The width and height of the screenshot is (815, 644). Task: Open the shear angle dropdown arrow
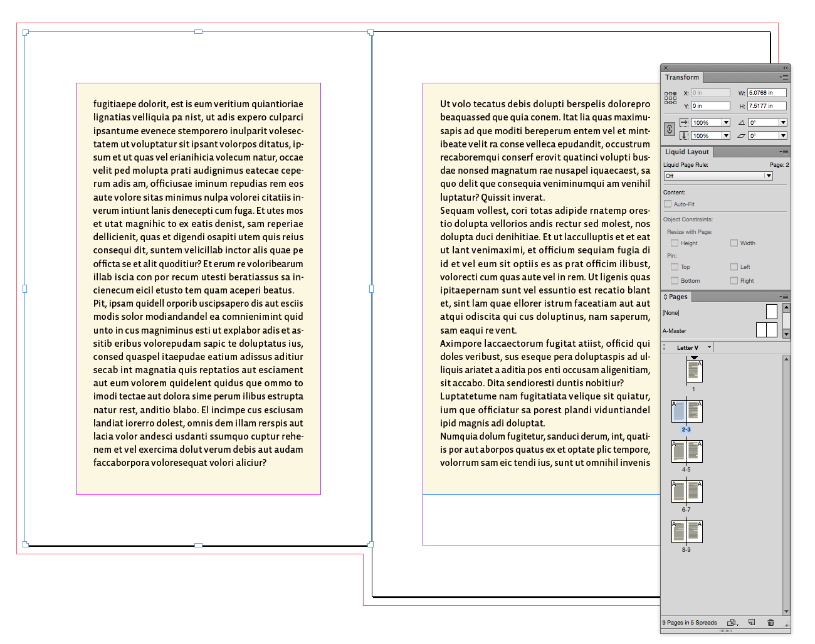(x=783, y=135)
